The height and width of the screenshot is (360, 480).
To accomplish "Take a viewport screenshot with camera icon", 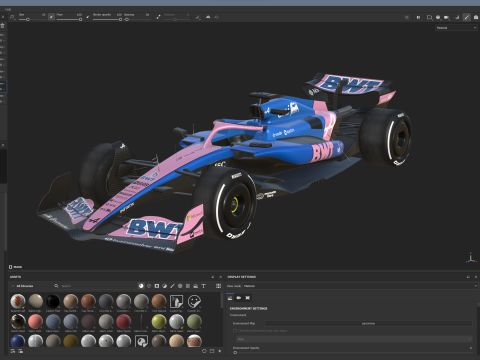I will click(x=476, y=17).
